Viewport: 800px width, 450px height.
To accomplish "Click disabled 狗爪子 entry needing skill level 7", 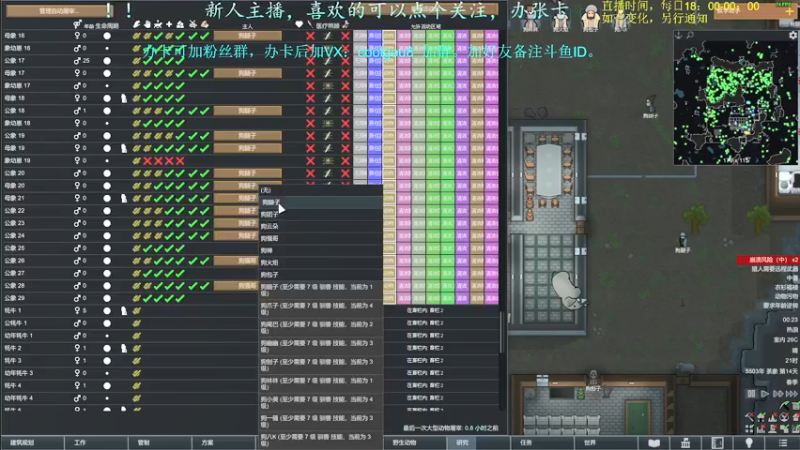I will (321, 309).
